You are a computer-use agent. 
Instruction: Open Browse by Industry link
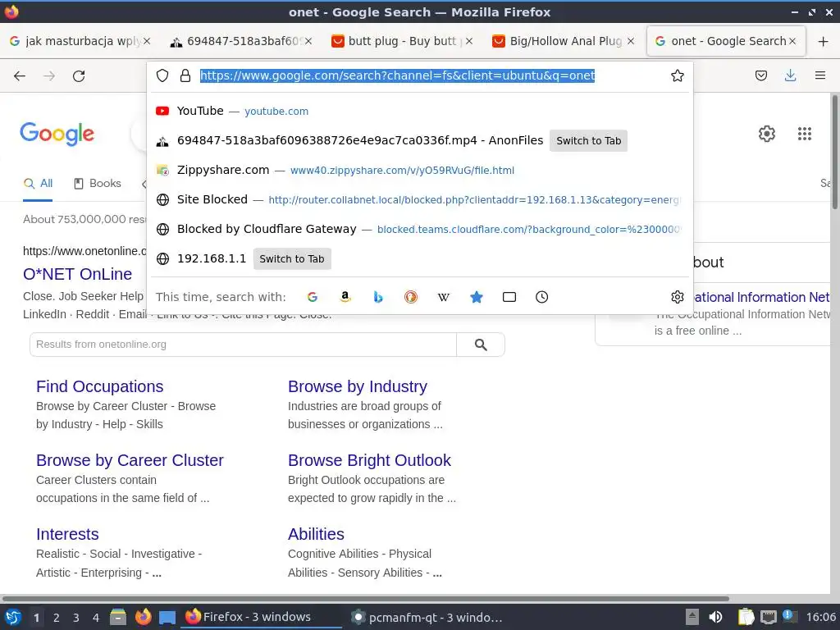click(x=358, y=386)
